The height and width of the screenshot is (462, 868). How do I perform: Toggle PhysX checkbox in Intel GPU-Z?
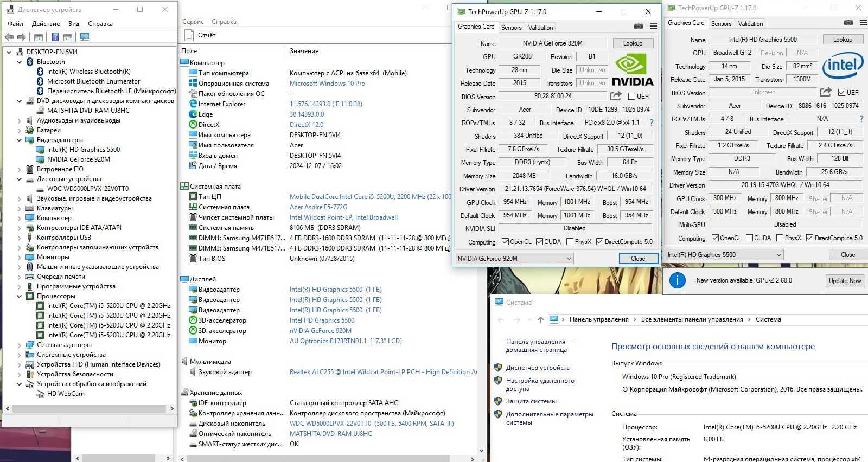coord(780,238)
